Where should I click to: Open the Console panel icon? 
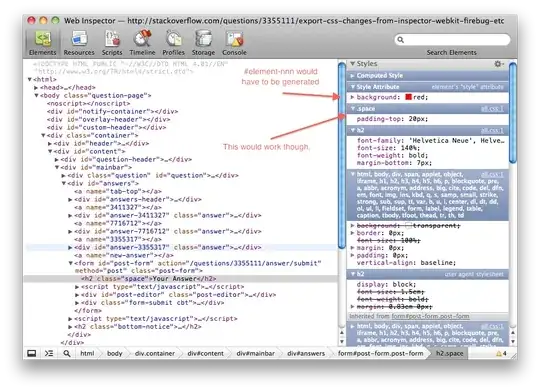coord(235,39)
